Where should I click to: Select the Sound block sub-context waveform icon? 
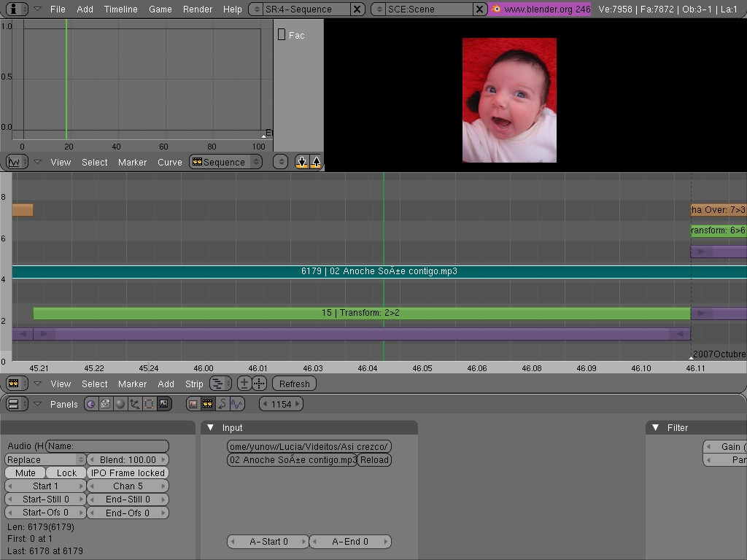tap(237, 403)
